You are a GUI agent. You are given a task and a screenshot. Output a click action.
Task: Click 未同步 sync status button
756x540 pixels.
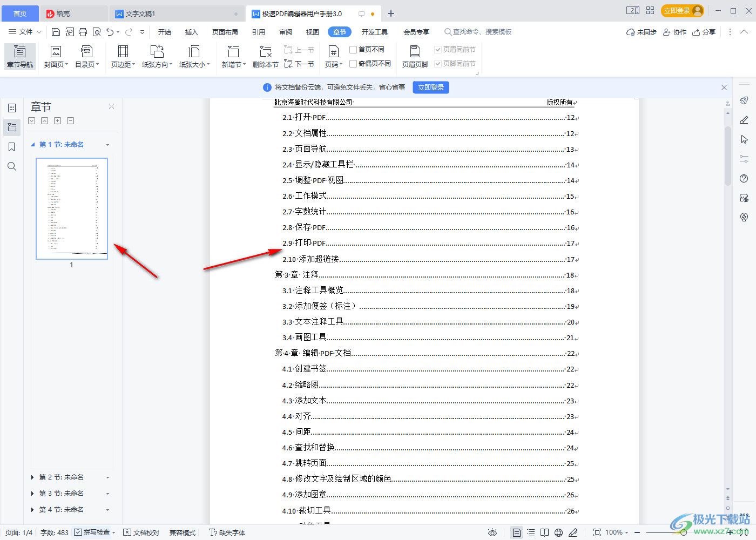pos(642,32)
